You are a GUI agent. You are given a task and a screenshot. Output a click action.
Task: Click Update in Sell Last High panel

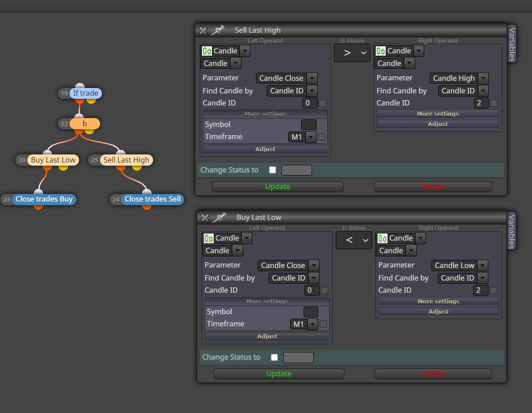[x=277, y=187]
